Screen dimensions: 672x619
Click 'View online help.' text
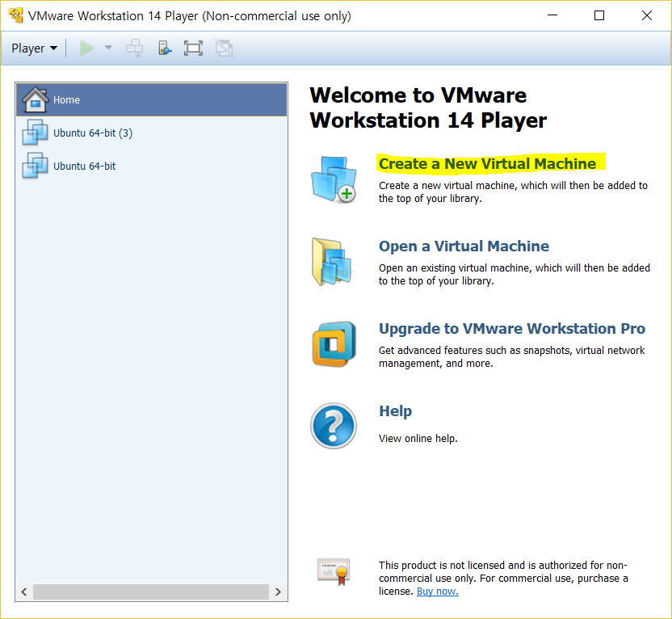pos(418,439)
